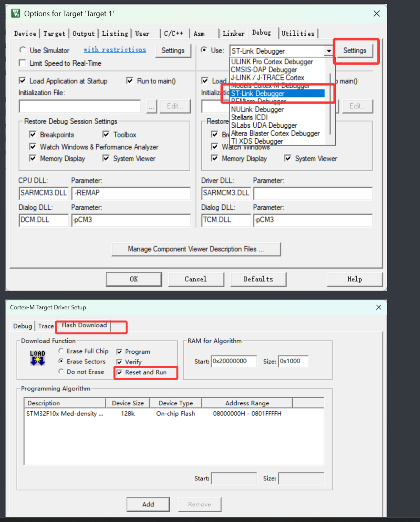Click the Defaults button
Image resolution: width=420 pixels, height=522 pixels.
pos(258,279)
